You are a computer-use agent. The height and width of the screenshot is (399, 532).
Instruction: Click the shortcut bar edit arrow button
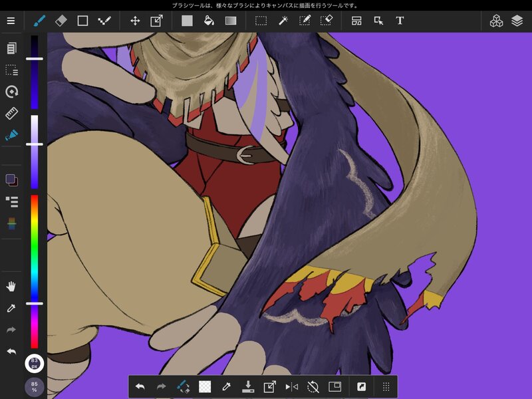[361, 386]
